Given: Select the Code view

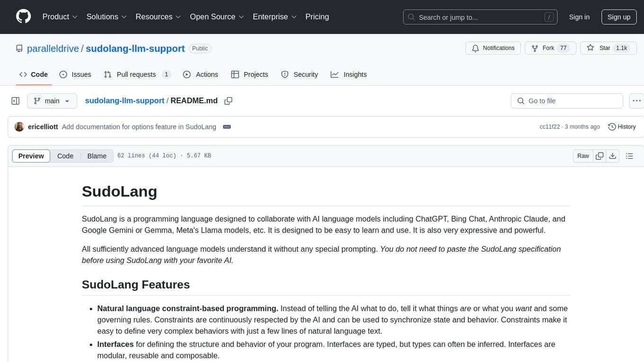Looking at the screenshot, I should (x=65, y=156).
